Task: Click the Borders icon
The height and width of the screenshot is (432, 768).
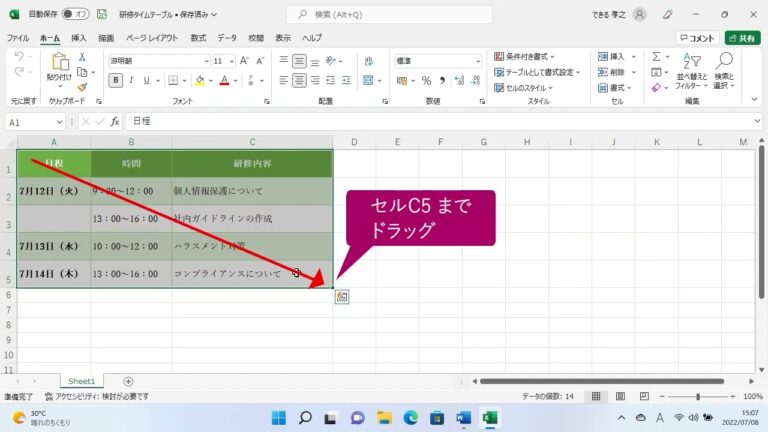Action: pyautogui.click(x=173, y=80)
